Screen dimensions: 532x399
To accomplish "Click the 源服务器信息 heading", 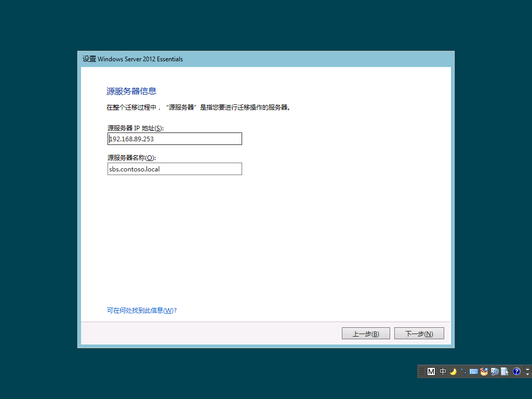I will (131, 91).
